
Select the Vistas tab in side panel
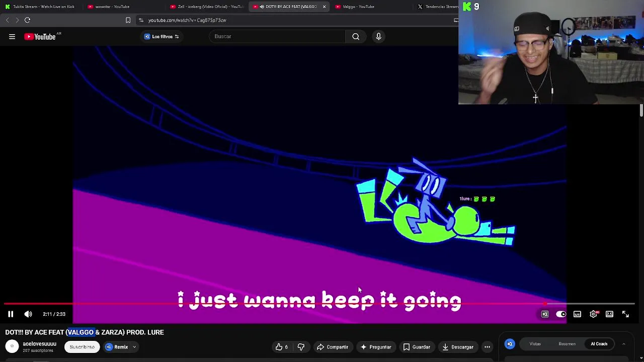[535, 344]
